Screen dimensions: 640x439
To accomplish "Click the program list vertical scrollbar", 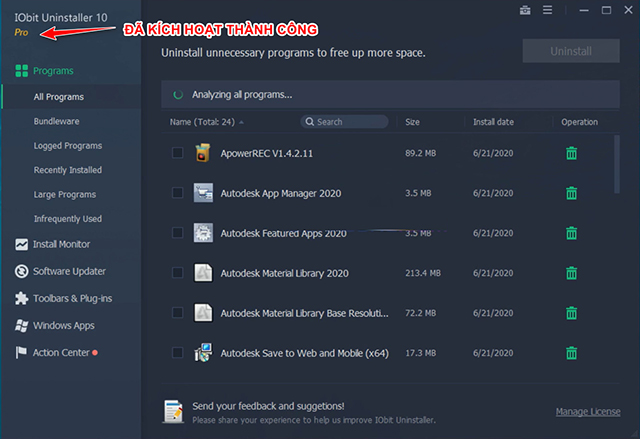I will [617, 164].
